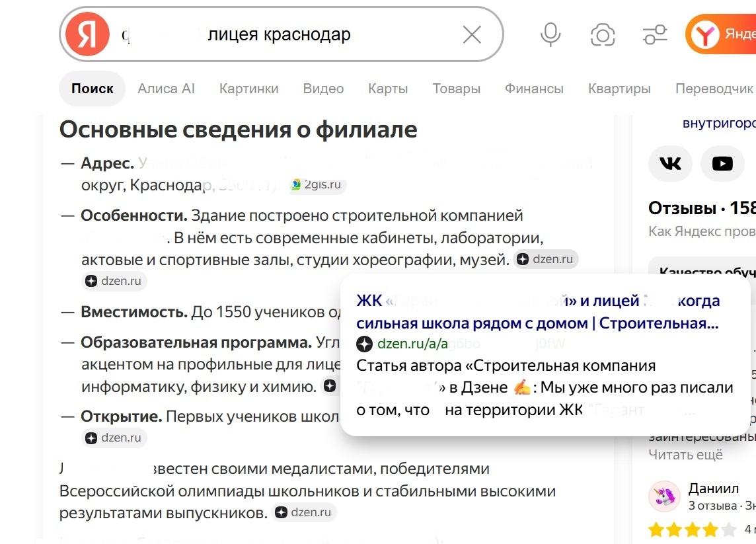Screen dimensions: 756x544
Task: Open the dzen.ru source after музей
Action: coord(546,260)
